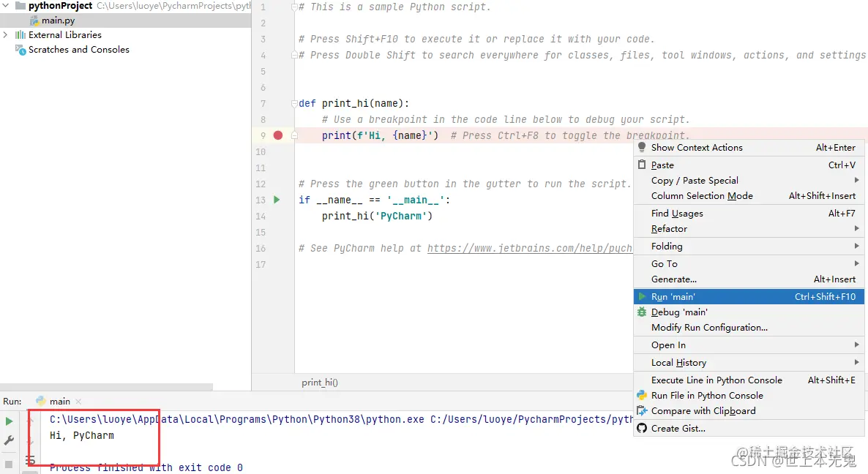The image size is (868, 474).
Task: Click the 'def print_hi(name):' code line
Action: tap(353, 103)
